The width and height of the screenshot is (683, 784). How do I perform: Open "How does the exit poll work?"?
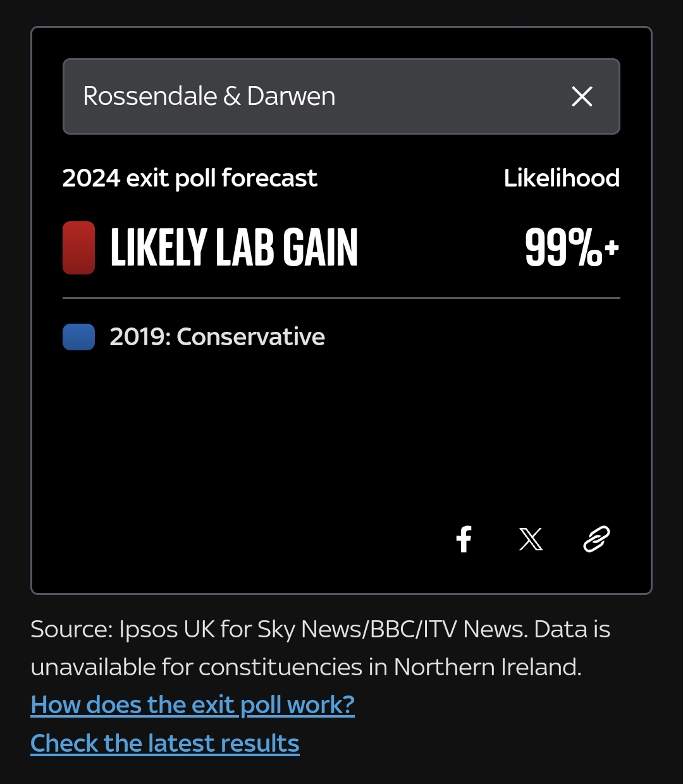click(x=192, y=705)
